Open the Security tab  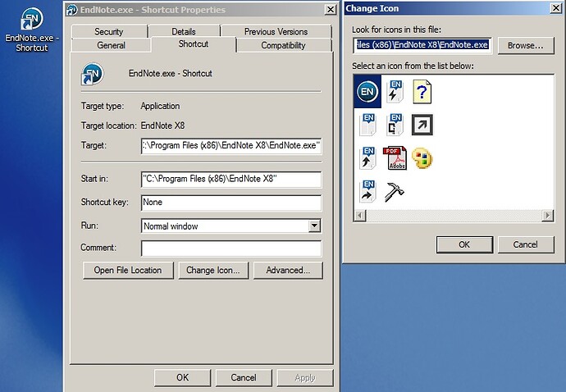[x=108, y=32]
